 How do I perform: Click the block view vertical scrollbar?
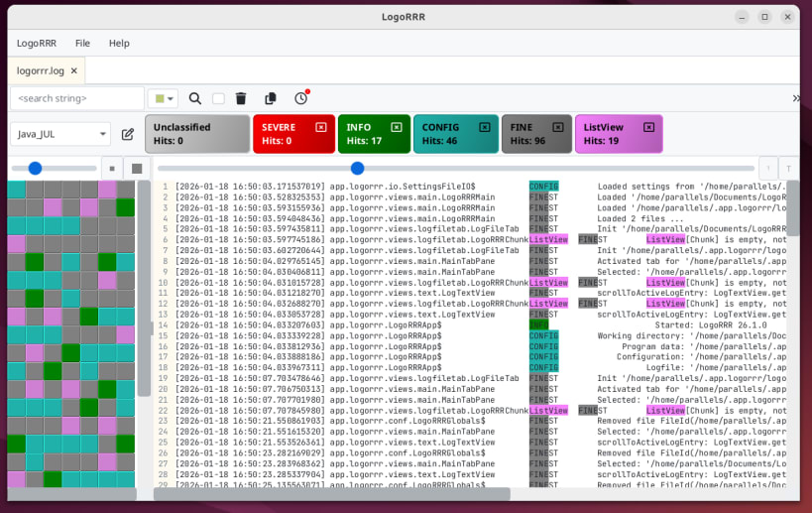pos(145,288)
